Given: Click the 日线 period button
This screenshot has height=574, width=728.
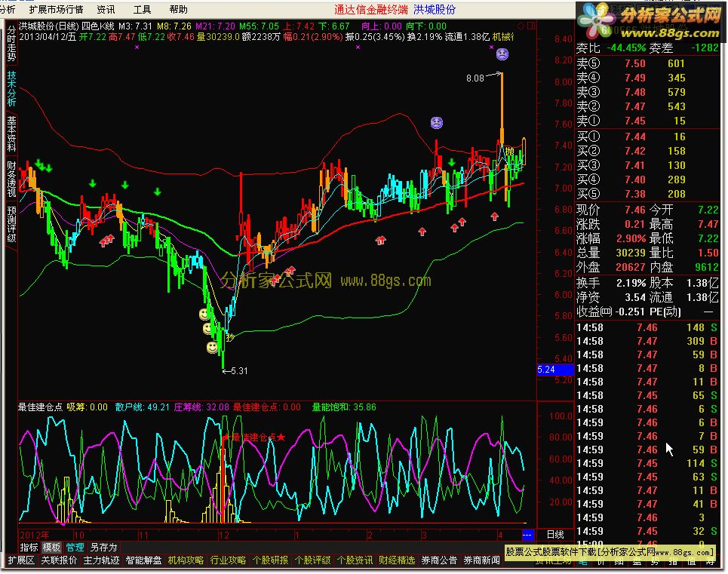Looking at the screenshot, I should [555, 535].
